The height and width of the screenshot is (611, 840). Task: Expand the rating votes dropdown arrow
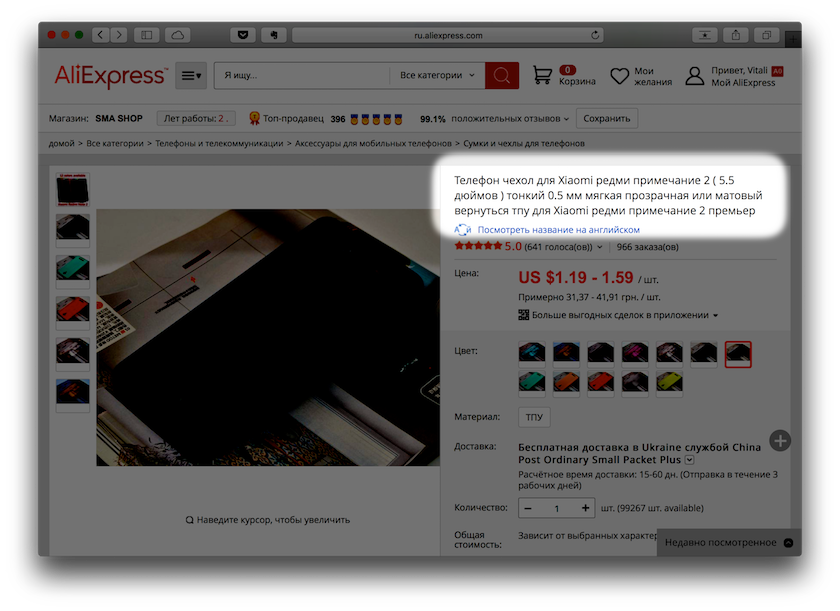(600, 247)
